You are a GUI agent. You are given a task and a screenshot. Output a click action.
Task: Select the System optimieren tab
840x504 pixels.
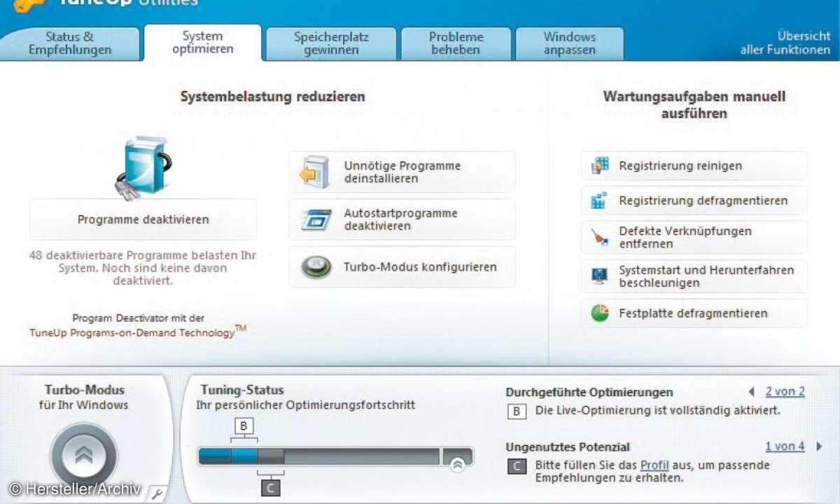pos(202,43)
